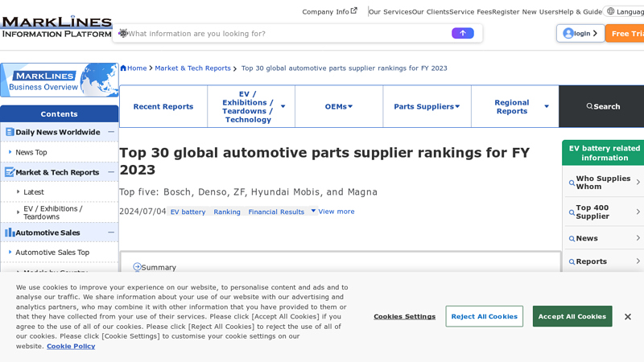This screenshot has height=362, width=644.
Task: Click the magnifier icon beside Top 400 Supplier
Action: click(572, 212)
